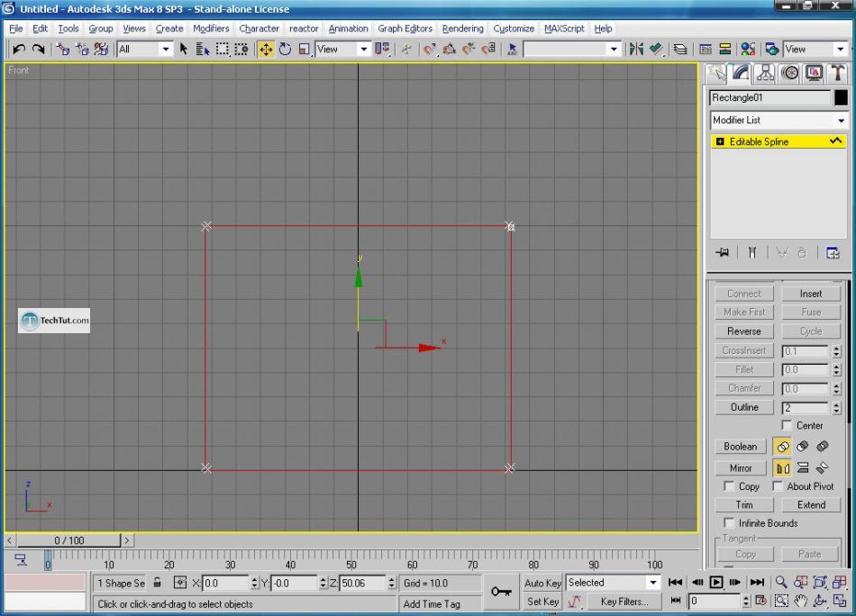This screenshot has height=616, width=856.
Task: Click the object color swatch beside Rectangle01
Action: click(x=841, y=97)
